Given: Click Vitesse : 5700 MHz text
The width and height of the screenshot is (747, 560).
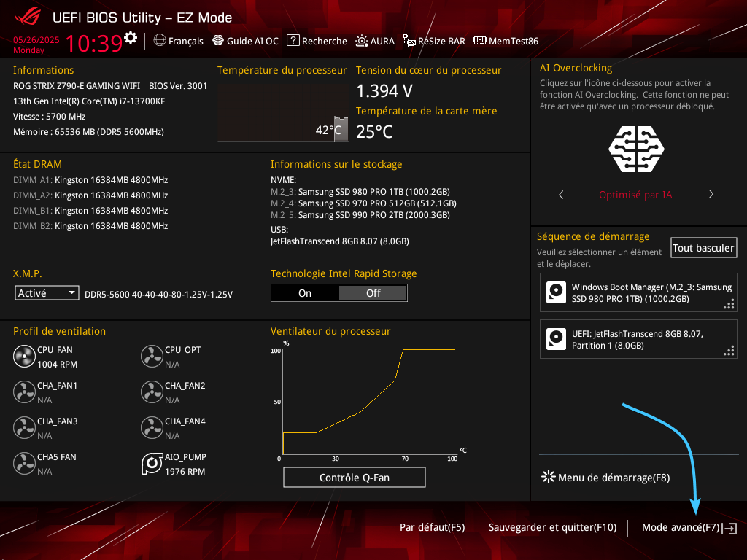Looking at the screenshot, I should [50, 117].
